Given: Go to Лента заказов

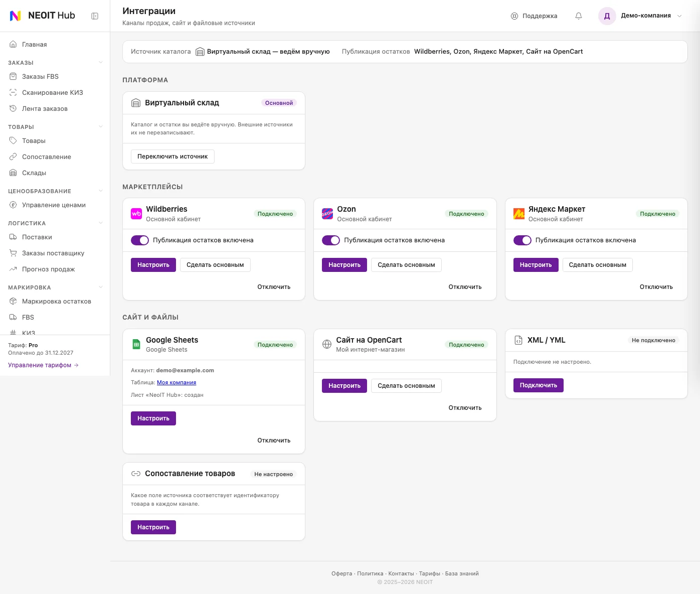Looking at the screenshot, I should point(55,108).
